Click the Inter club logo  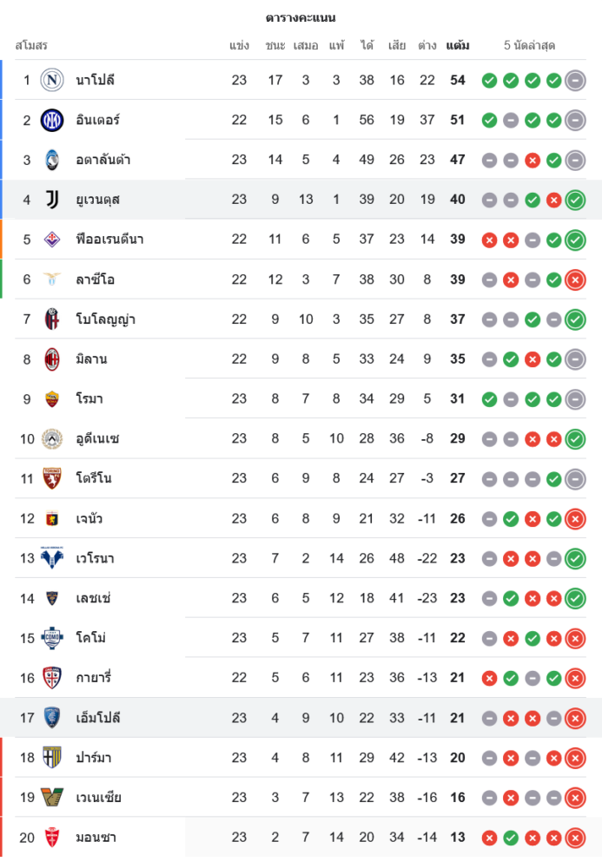click(52, 120)
